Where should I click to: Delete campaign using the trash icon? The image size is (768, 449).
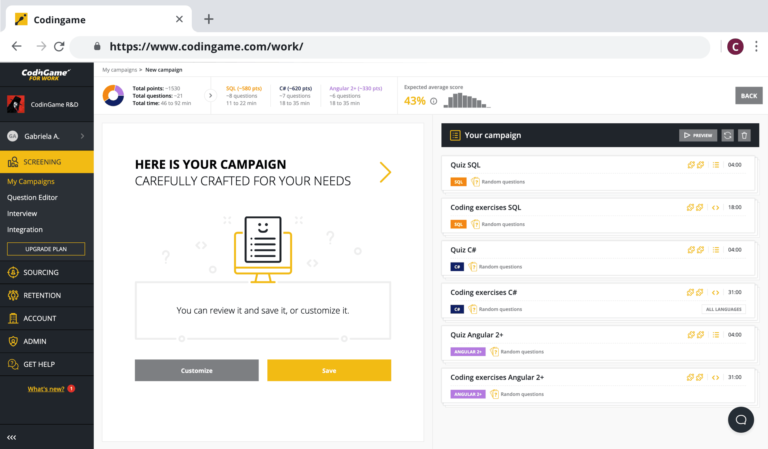tap(744, 135)
